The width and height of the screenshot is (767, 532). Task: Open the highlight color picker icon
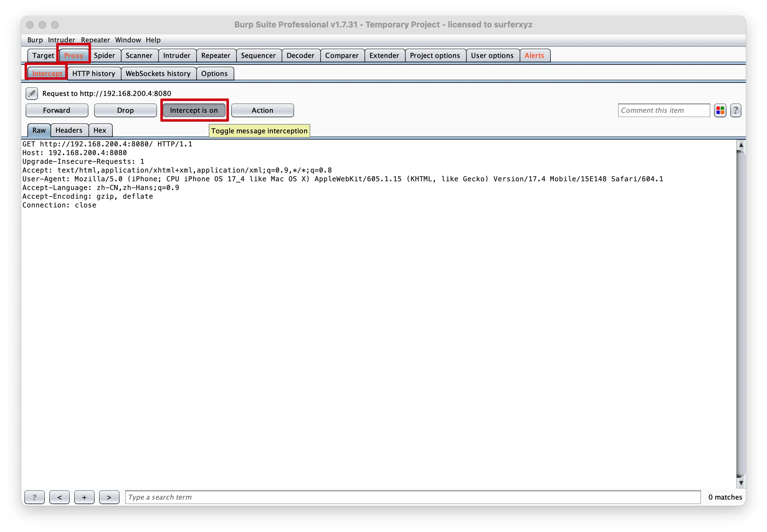coord(720,110)
